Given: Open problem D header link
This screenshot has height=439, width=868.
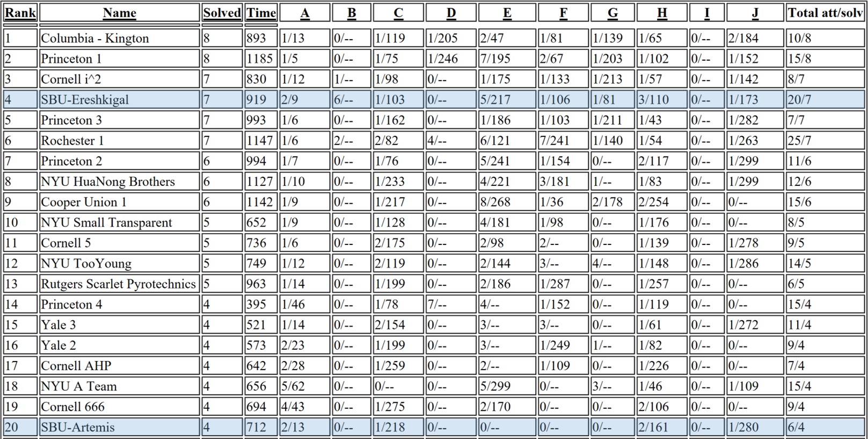Looking at the screenshot, I should point(451,13).
